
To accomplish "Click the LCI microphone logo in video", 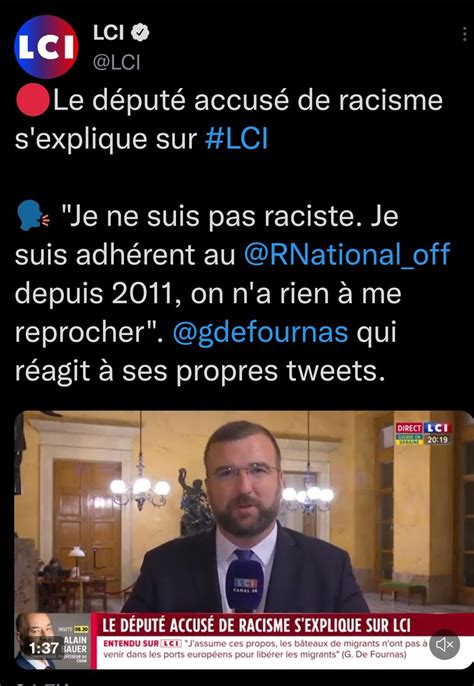I will point(245,585).
